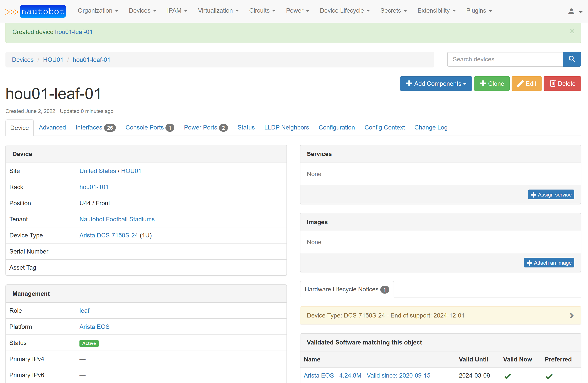Viewport: 588px width, 383px height.
Task: Click the pencil Edit button
Action: [526, 84]
